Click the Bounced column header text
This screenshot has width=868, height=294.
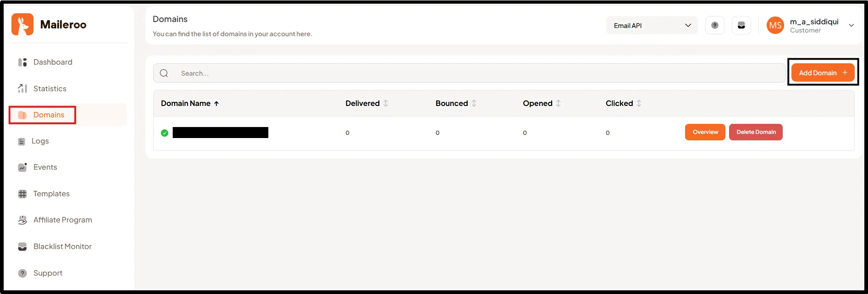[452, 103]
